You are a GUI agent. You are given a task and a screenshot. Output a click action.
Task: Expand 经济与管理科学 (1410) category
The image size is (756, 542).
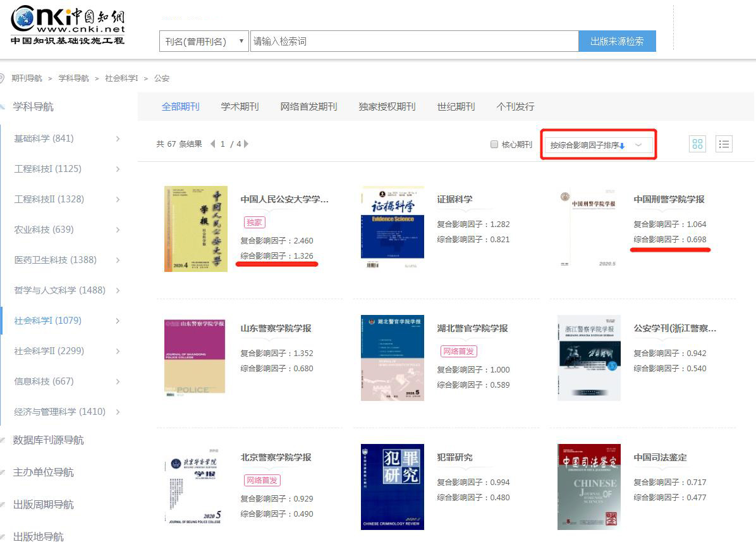pyautogui.click(x=118, y=412)
